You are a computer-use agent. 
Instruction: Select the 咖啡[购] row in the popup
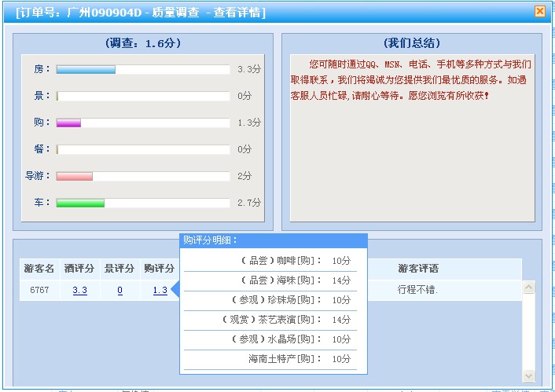(270, 261)
